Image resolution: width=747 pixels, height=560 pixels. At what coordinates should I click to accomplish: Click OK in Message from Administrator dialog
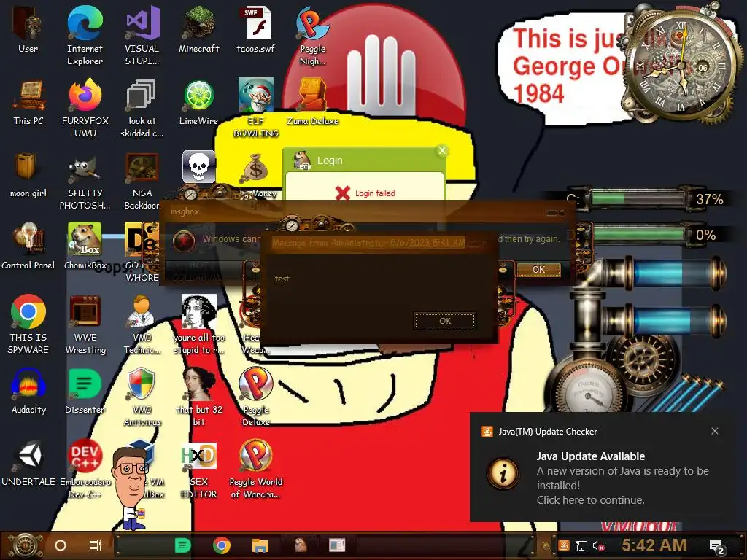point(444,321)
